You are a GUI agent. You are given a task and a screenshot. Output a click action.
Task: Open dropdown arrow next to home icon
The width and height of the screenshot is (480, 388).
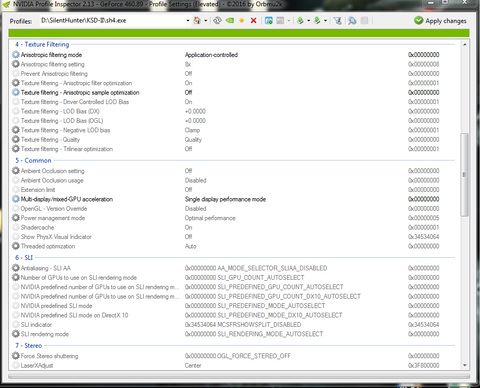coord(206,21)
